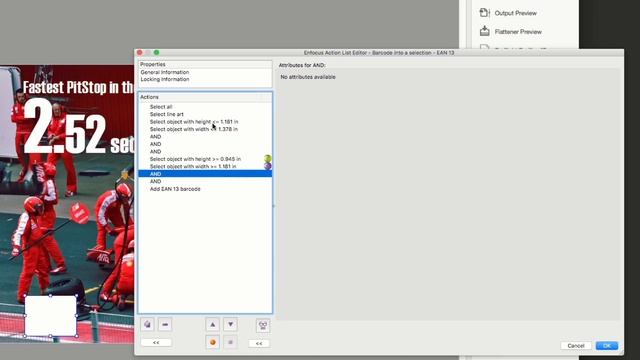Click the icon button above the right << button
640x360 pixels.
263,325
